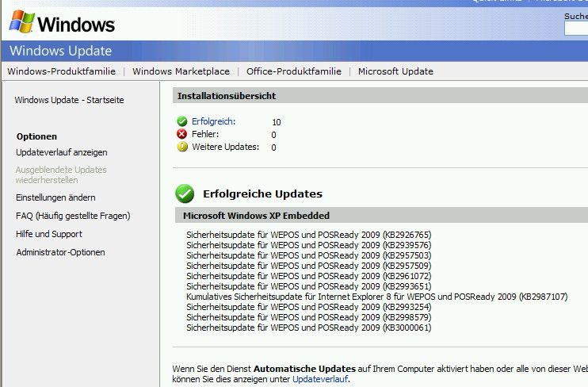Click the Automatische Updates bold text
This screenshot has height=387, width=588.
click(304, 369)
